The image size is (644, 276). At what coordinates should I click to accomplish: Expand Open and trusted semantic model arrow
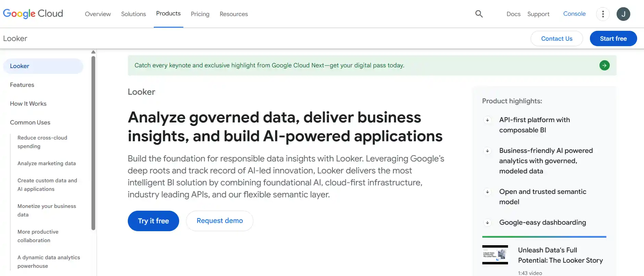pos(487,192)
